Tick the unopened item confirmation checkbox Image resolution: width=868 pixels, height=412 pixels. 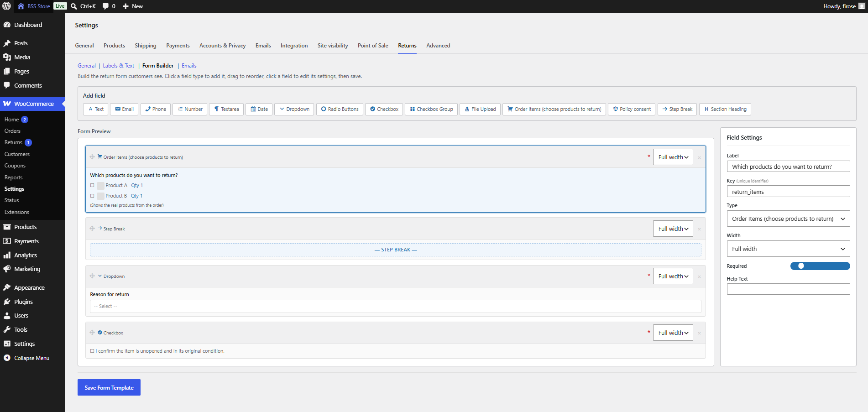pos(92,351)
